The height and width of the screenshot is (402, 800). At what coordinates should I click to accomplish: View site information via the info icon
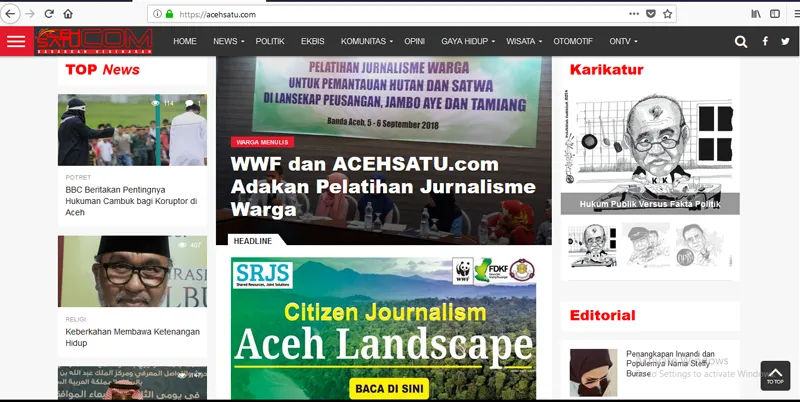coord(158,14)
